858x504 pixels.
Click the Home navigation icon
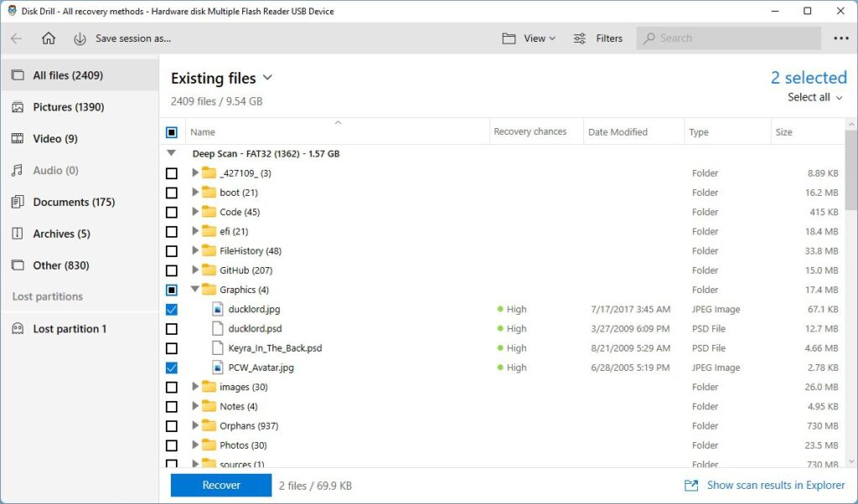49,38
